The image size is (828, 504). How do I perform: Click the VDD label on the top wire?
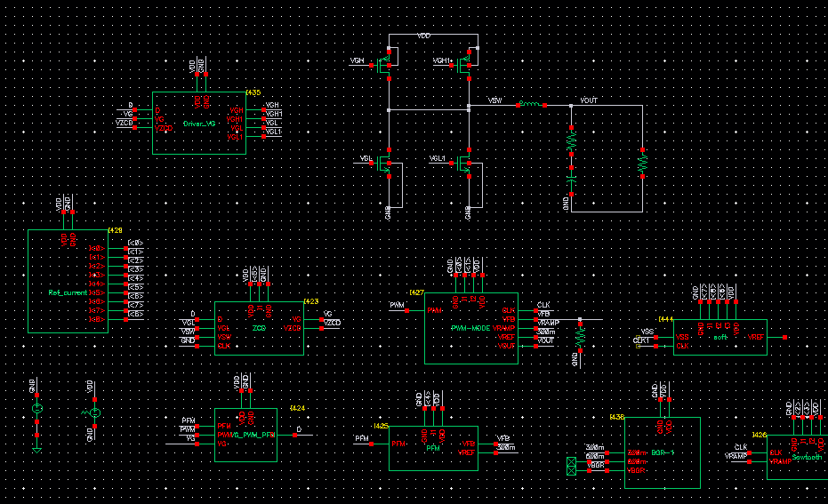pos(423,36)
